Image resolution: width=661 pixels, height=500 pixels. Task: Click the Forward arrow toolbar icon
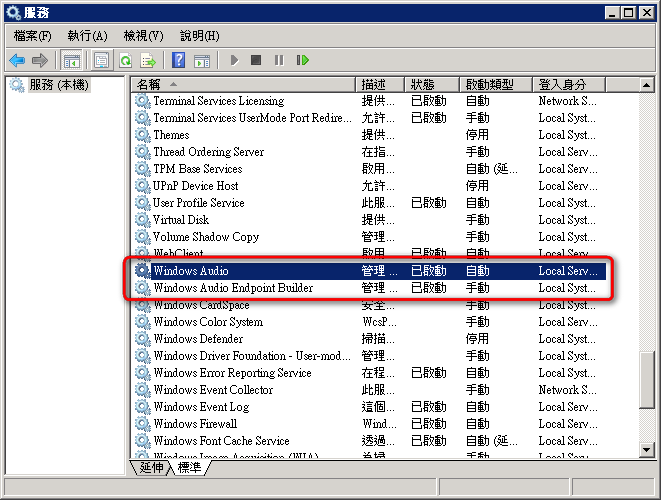tap(40, 60)
